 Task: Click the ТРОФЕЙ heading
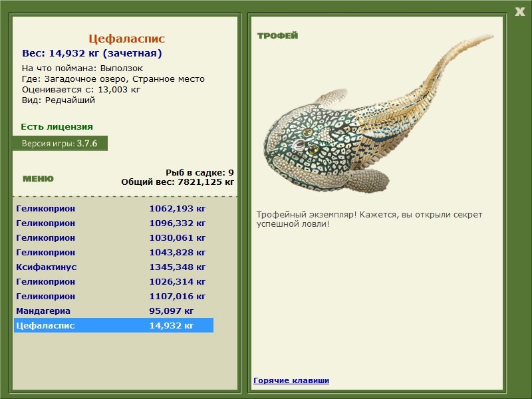[x=277, y=35]
